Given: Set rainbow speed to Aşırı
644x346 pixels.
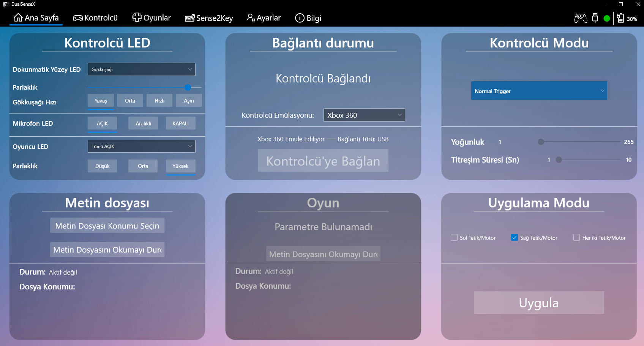Looking at the screenshot, I should click(189, 101).
